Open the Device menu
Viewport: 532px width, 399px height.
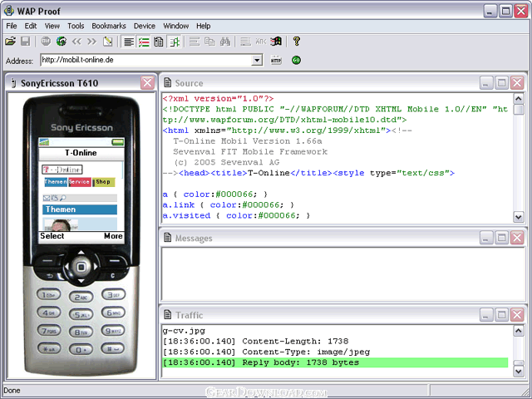coord(144,26)
